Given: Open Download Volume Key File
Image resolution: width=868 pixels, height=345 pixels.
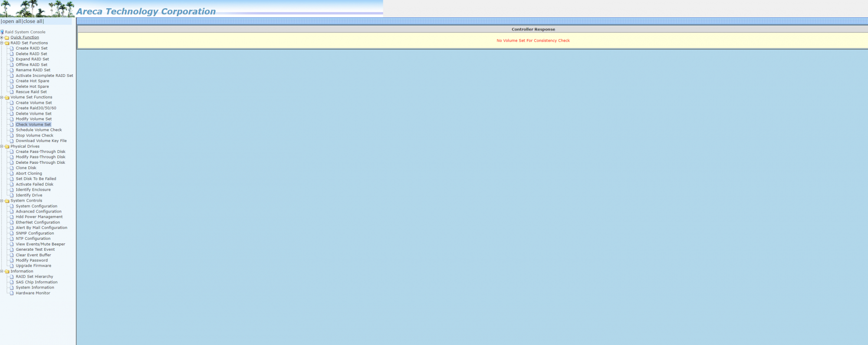Looking at the screenshot, I should [x=41, y=141].
